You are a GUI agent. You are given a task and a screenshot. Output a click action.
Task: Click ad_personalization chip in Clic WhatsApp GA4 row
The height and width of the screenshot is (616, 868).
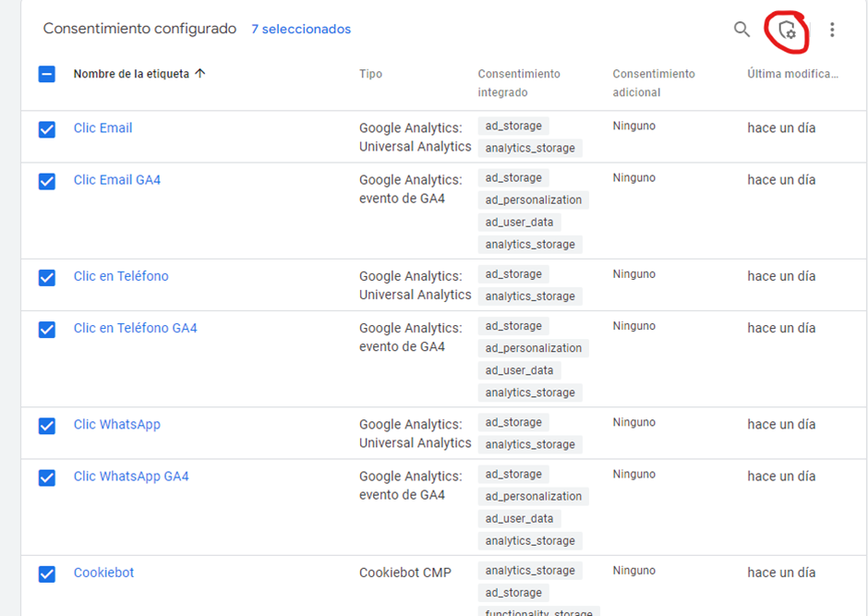click(x=534, y=497)
